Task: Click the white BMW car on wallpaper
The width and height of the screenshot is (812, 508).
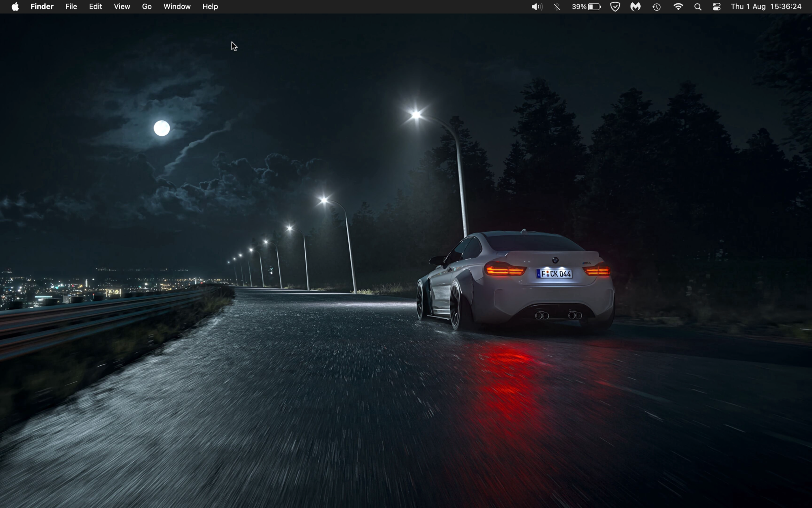Action: [520, 280]
